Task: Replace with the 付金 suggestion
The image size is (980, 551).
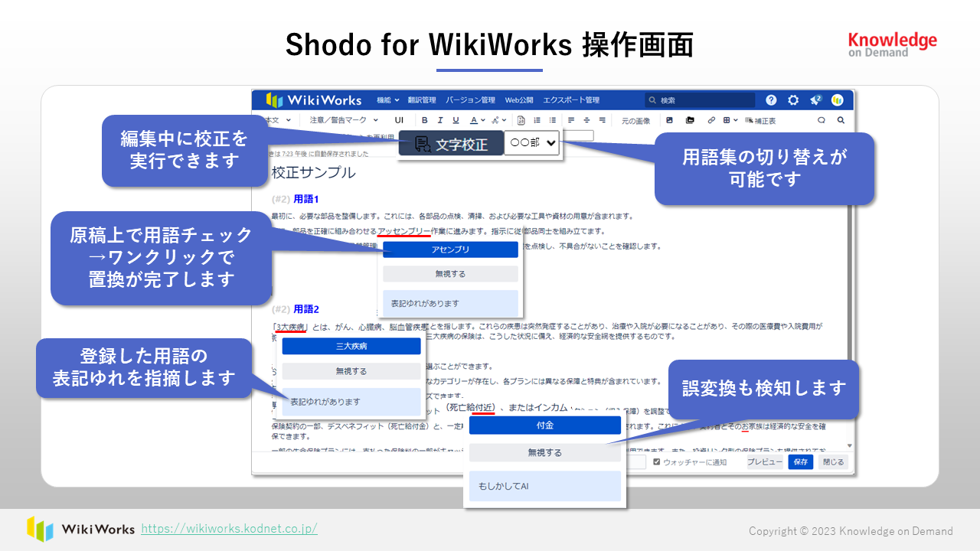Action: click(544, 425)
